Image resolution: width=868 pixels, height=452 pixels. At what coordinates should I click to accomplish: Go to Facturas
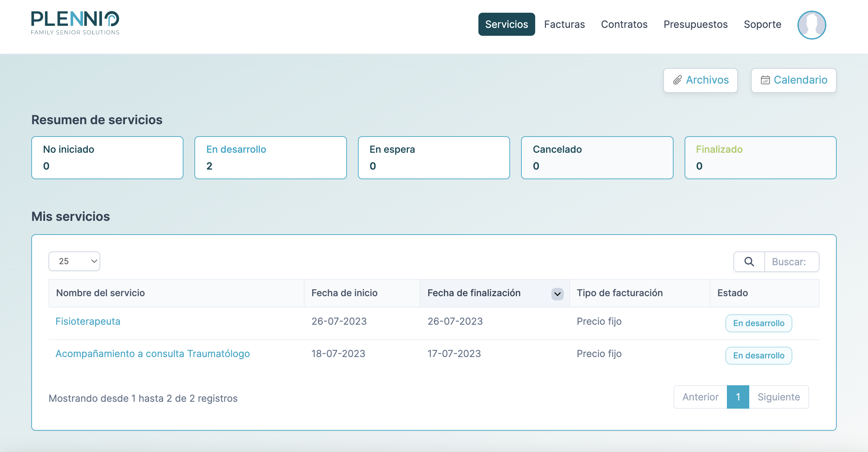coord(564,24)
